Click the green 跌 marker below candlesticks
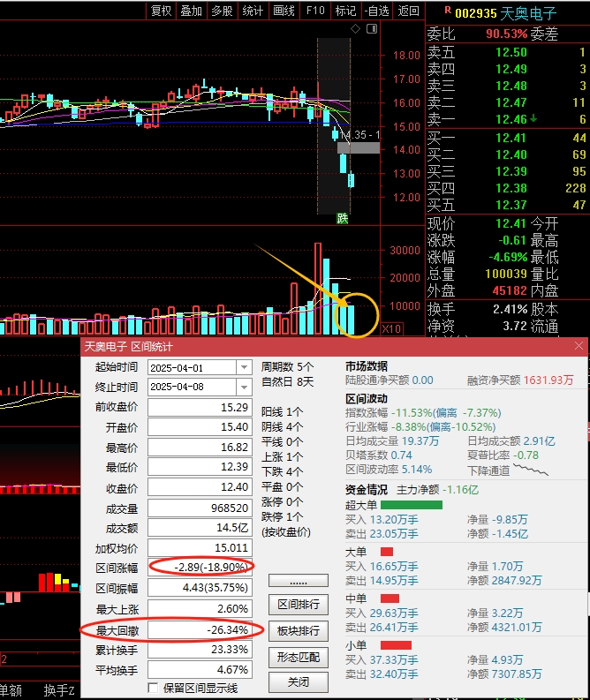The height and width of the screenshot is (700, 590). (x=342, y=218)
